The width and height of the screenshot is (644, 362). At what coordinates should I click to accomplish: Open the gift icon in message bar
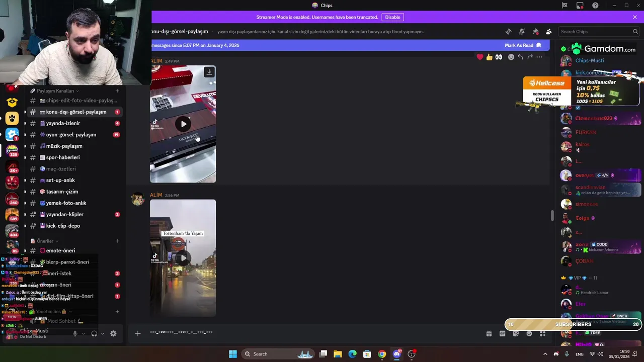pyautogui.click(x=489, y=333)
